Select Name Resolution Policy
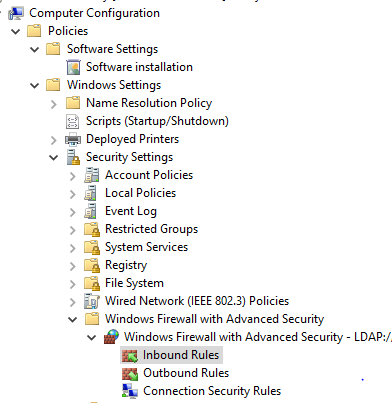The width and height of the screenshot is (392, 403). tap(149, 103)
